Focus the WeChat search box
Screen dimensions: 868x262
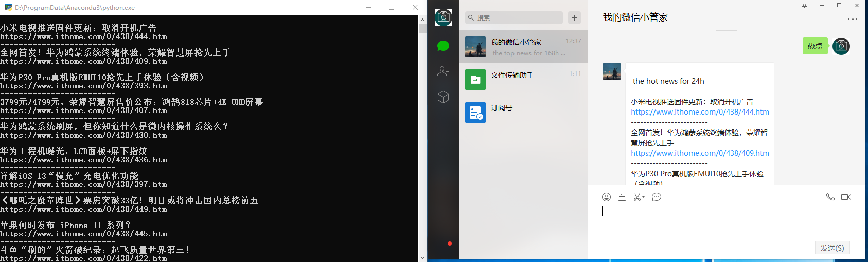pyautogui.click(x=513, y=17)
